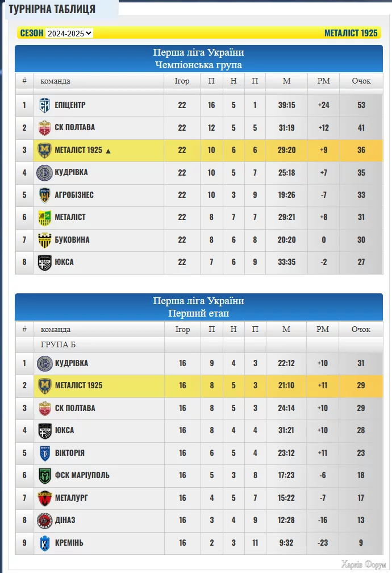This screenshot has height=573, width=392.
Task: Click the Металург club crest
Action: (44, 498)
